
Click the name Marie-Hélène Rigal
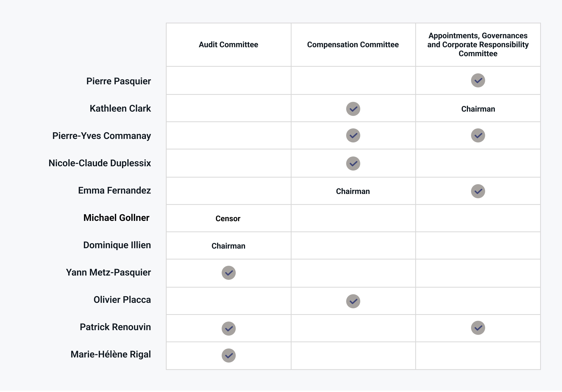pyautogui.click(x=111, y=354)
